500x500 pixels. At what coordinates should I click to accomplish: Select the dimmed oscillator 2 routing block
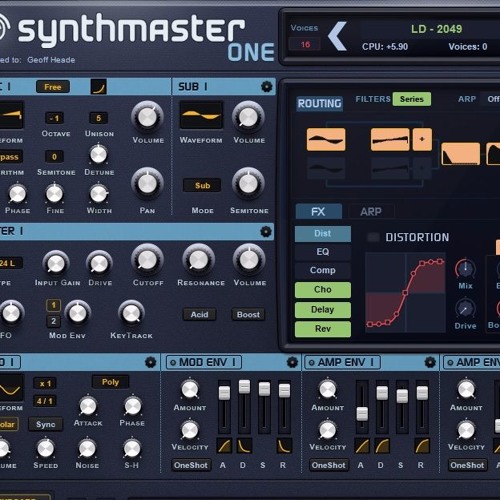pyautogui.click(x=326, y=168)
